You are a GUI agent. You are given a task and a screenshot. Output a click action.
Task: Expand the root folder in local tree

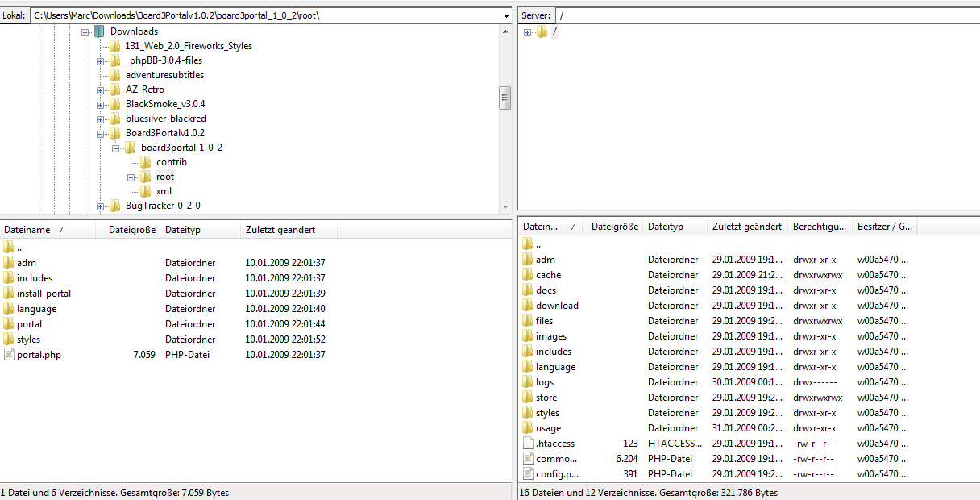coord(131,177)
